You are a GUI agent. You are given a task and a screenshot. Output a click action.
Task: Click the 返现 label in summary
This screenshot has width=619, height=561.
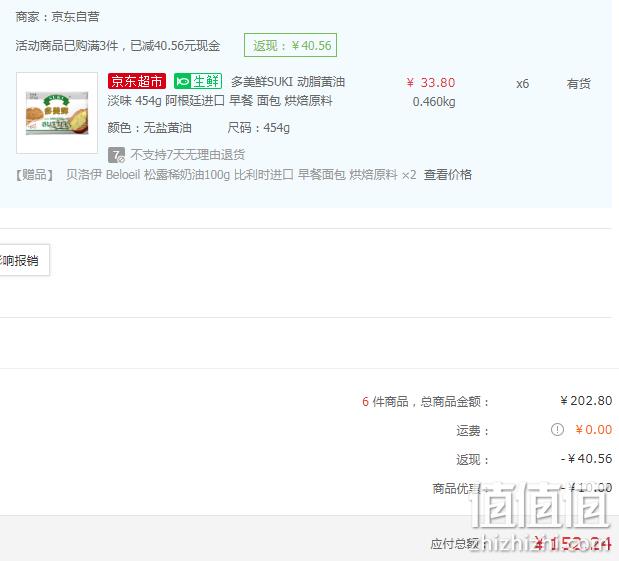click(x=473, y=460)
